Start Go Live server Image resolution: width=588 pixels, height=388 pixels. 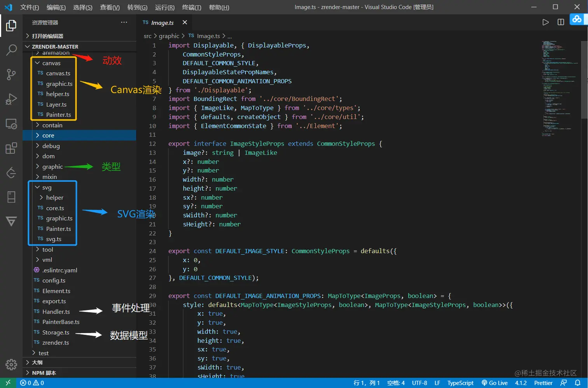click(494, 383)
